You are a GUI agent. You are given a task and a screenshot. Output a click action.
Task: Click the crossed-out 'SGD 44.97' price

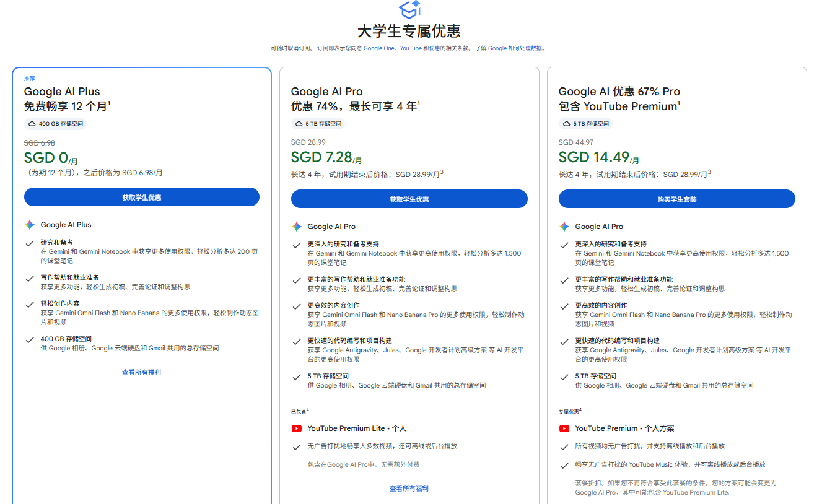point(576,142)
